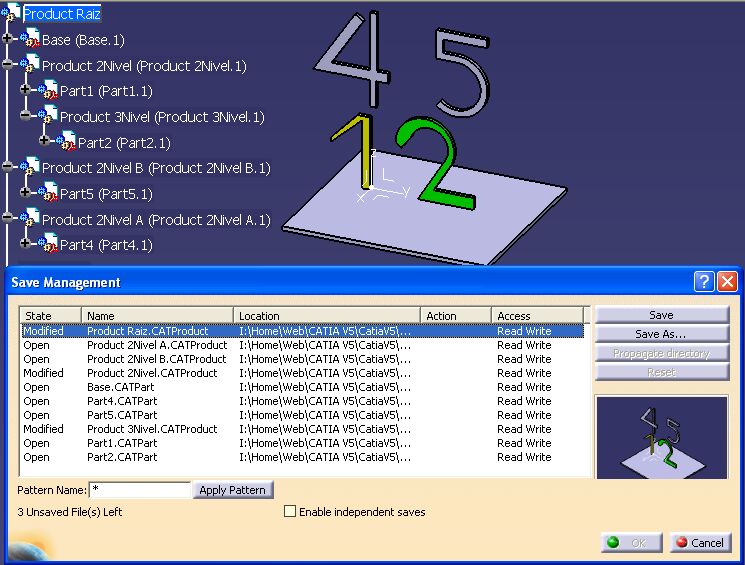Screen dimensions: 745x565
Task: Select the Product 2Nivel A.CATProduct row
Action: [x=302, y=345]
